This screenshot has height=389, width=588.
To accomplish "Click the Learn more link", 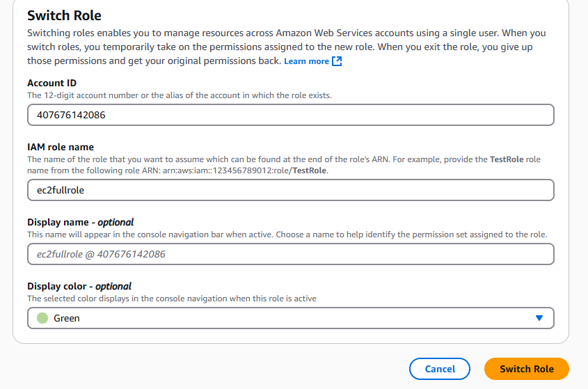I will pos(306,61).
